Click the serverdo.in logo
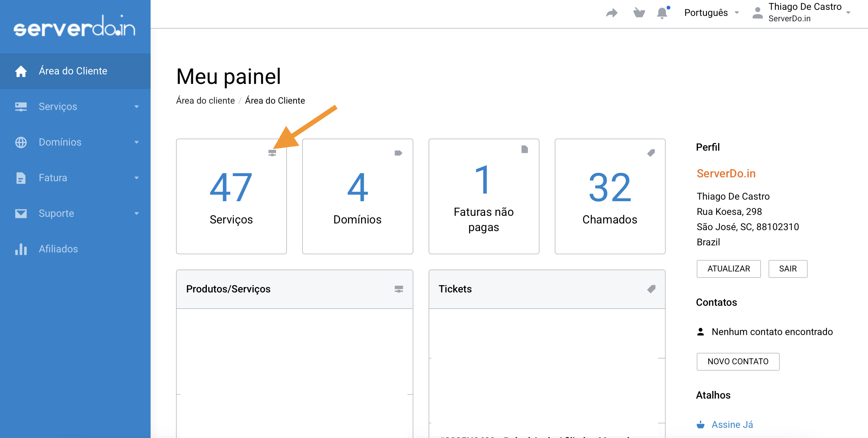The width and height of the screenshot is (868, 438). tap(74, 26)
